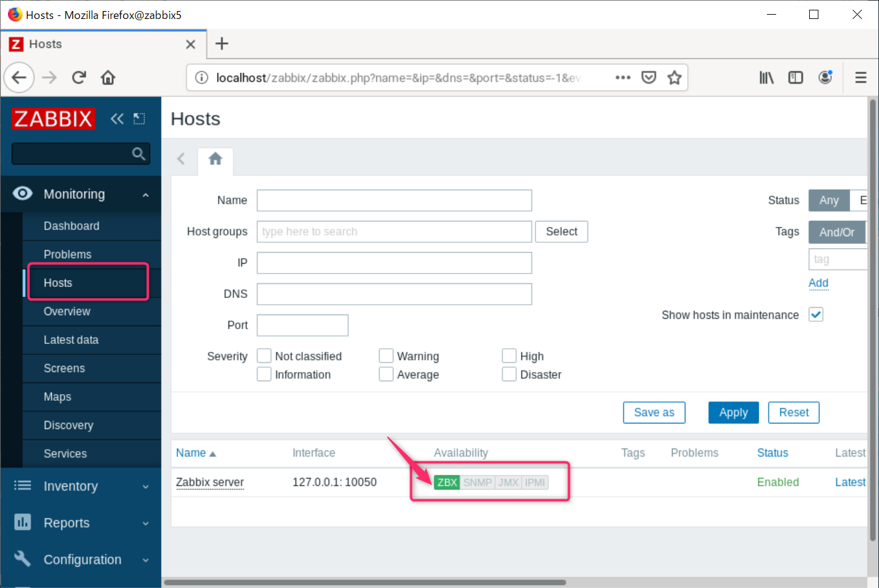Screen dimensions: 879x588
Task: Check the Warning severity box
Action: (386, 355)
